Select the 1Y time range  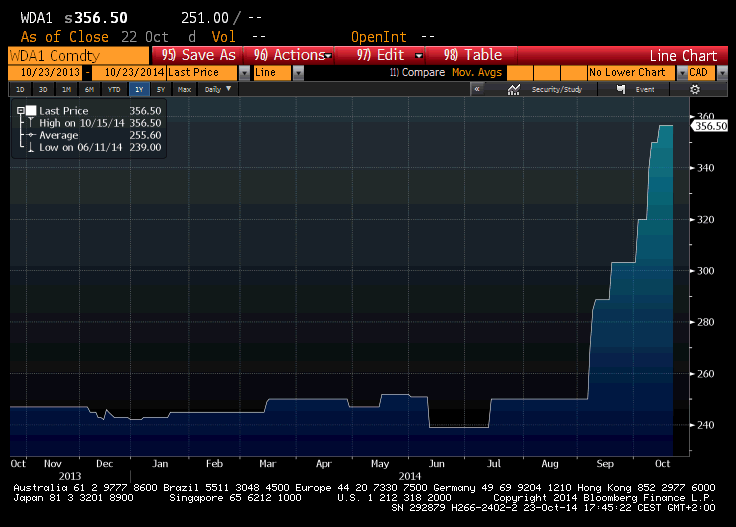[x=139, y=89]
